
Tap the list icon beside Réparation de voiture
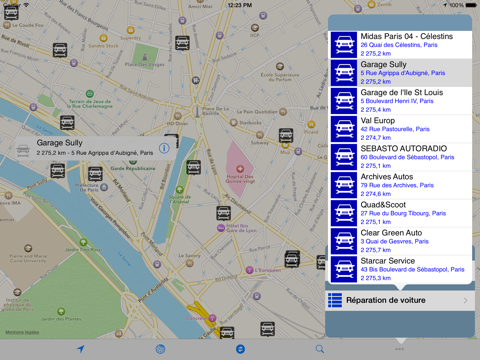pos(335,300)
